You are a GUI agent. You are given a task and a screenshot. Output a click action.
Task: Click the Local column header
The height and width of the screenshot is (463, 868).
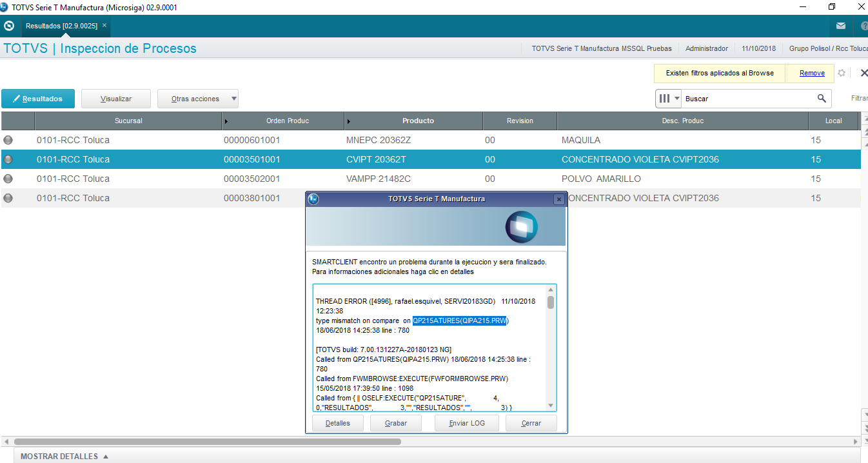(x=833, y=121)
